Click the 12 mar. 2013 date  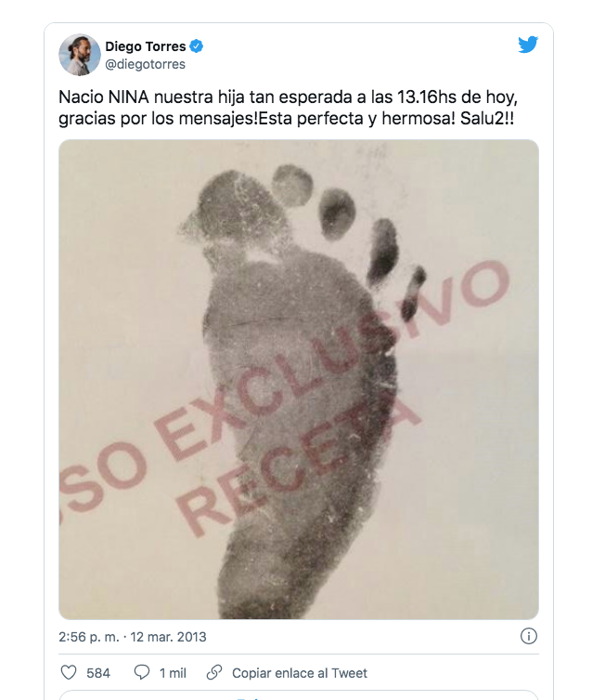168,637
